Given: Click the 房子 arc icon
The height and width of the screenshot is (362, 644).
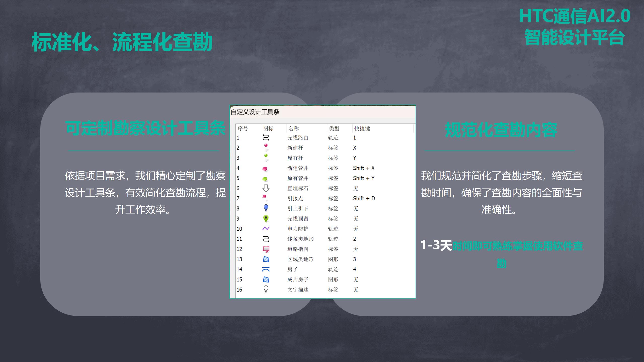Looking at the screenshot, I should coord(266,269).
